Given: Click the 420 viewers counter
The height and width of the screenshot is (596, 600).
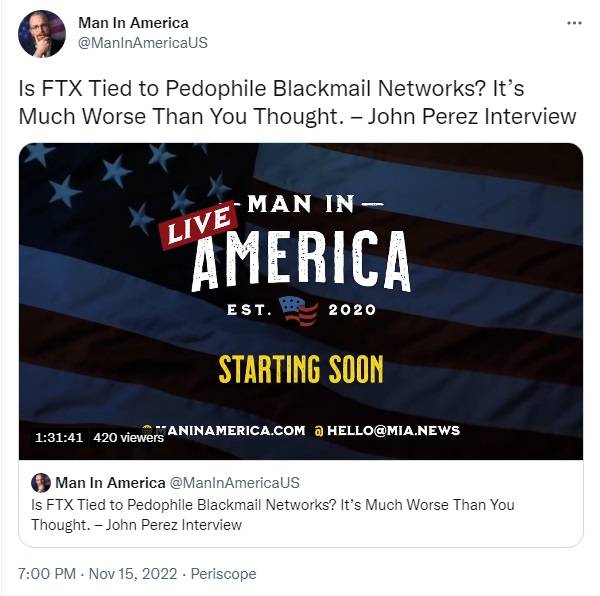Looking at the screenshot, I should (128, 437).
